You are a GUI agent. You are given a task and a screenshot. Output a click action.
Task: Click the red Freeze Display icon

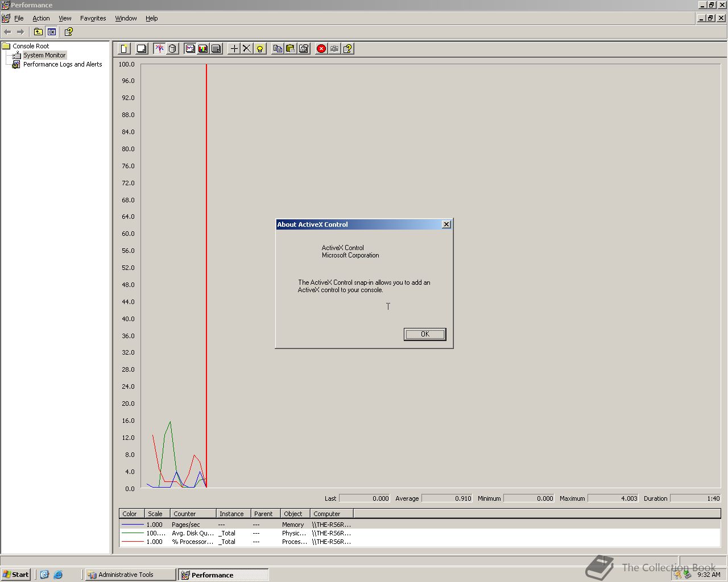click(x=321, y=49)
